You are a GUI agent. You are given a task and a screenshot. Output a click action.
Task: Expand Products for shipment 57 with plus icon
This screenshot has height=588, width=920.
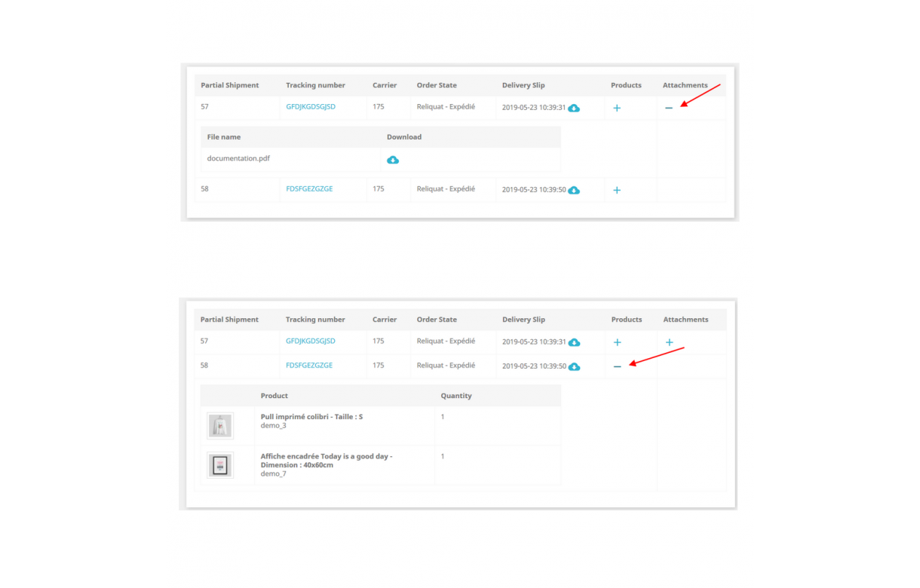click(x=617, y=107)
